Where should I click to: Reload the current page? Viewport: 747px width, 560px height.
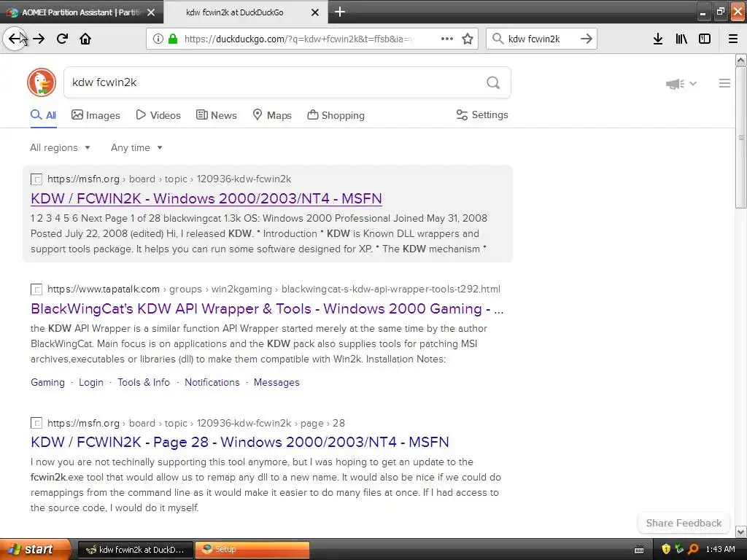[62, 39]
